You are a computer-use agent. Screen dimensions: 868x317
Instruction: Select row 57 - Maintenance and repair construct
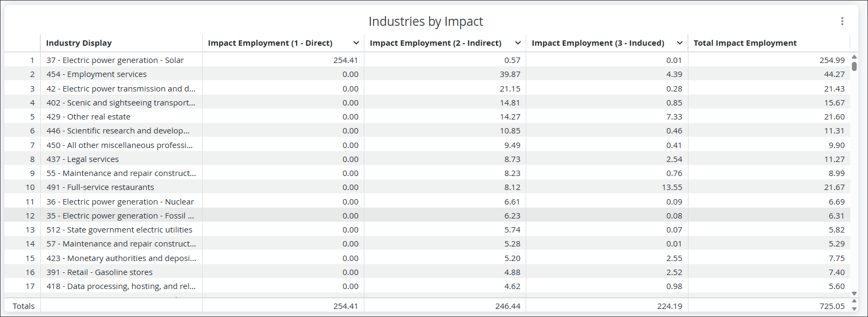[427, 244]
